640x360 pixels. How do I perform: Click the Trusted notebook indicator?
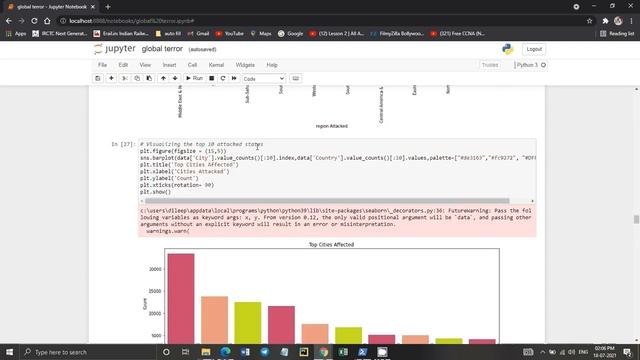point(490,65)
